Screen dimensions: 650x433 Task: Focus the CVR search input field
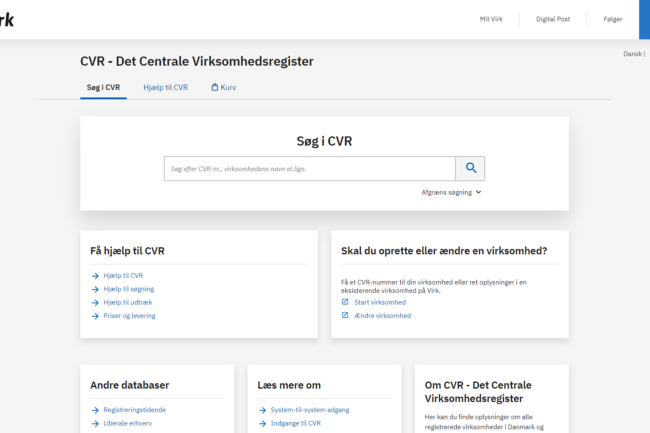[310, 168]
